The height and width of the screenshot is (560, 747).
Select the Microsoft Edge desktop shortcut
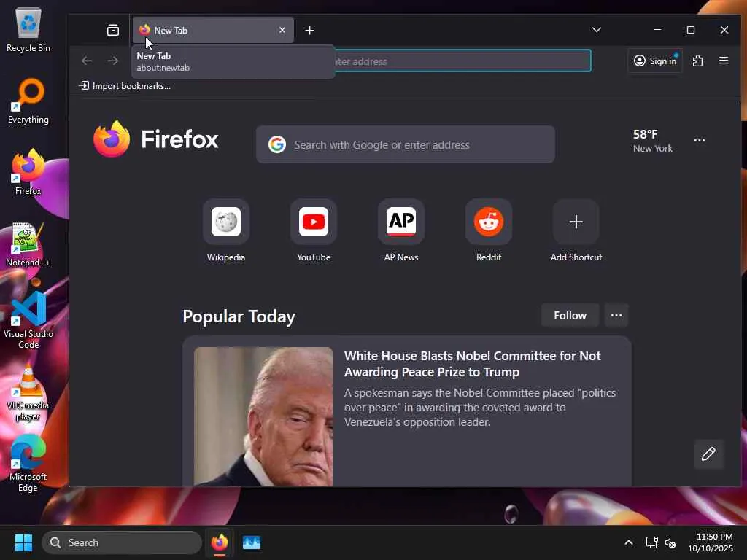point(28,463)
